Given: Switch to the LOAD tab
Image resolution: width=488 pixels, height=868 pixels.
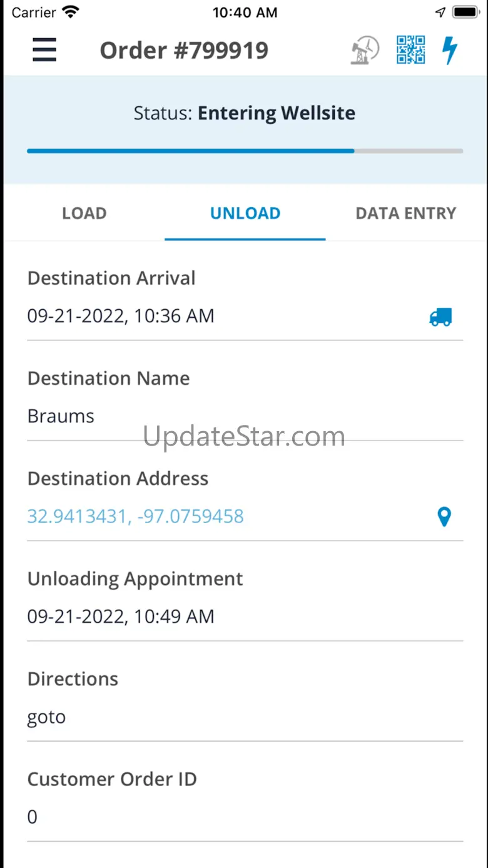Looking at the screenshot, I should [84, 213].
